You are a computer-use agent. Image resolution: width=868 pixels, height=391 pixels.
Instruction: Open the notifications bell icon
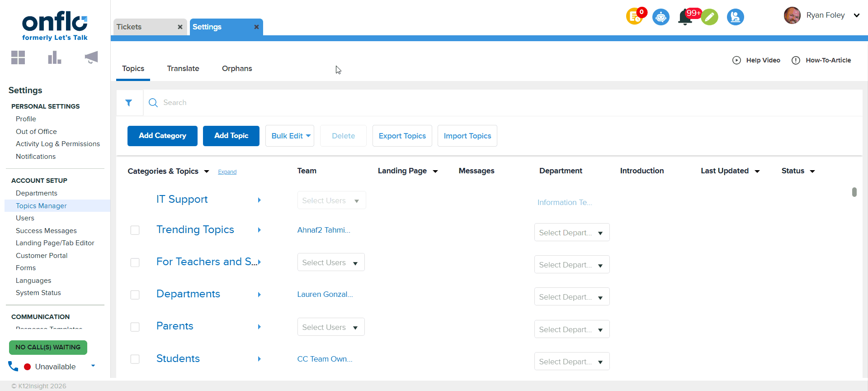click(685, 17)
